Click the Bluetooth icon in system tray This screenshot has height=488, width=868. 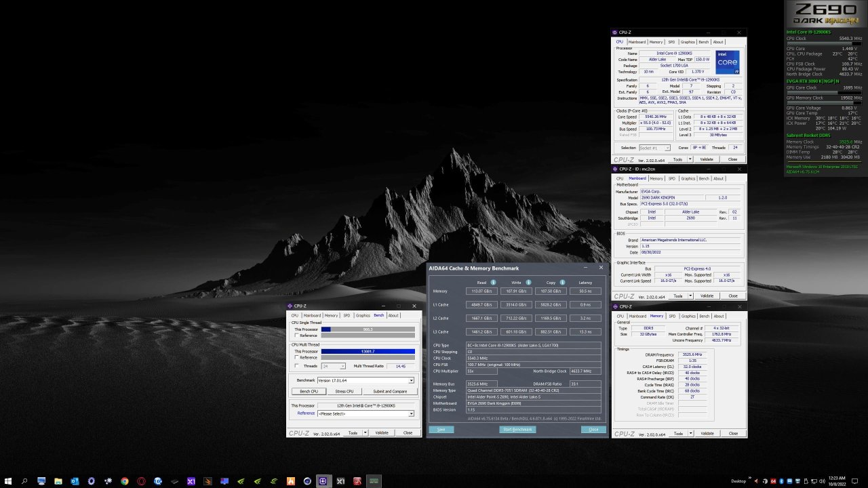coord(781,481)
